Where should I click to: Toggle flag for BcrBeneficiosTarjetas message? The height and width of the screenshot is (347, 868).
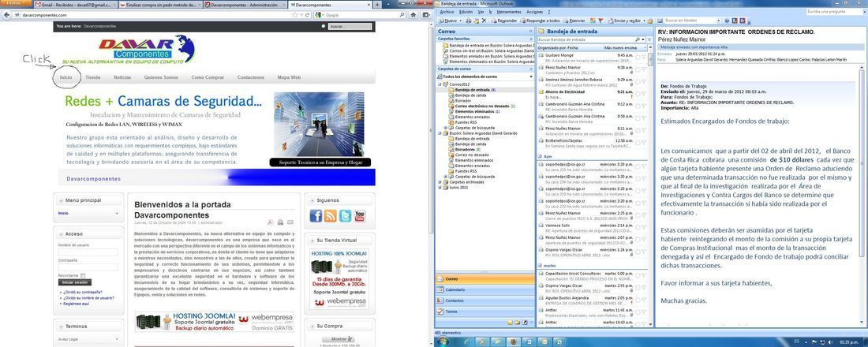pos(644,142)
